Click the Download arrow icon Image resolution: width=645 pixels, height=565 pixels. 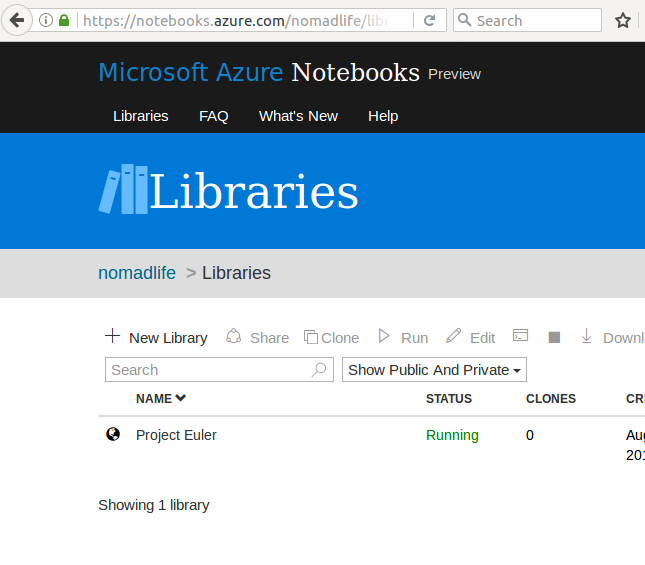coord(586,336)
